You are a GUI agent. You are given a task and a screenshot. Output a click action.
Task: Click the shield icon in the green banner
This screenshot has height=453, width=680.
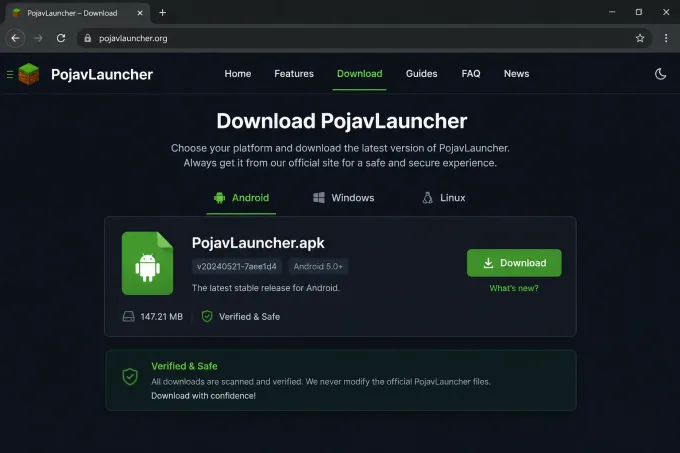click(x=130, y=377)
